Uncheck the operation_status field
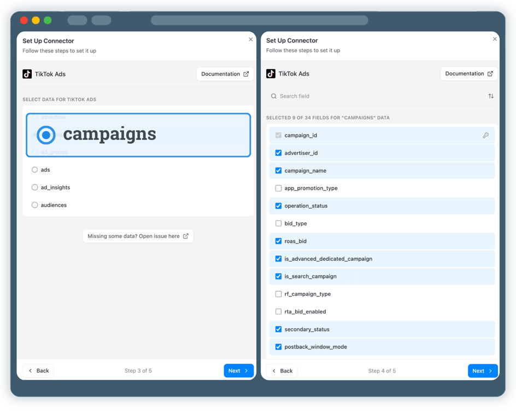 point(278,206)
